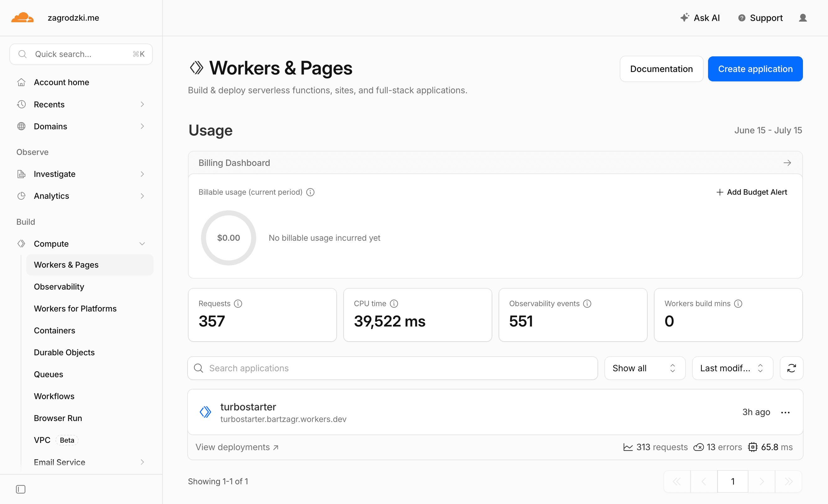Open Observability in the sidebar

pyautogui.click(x=59, y=287)
